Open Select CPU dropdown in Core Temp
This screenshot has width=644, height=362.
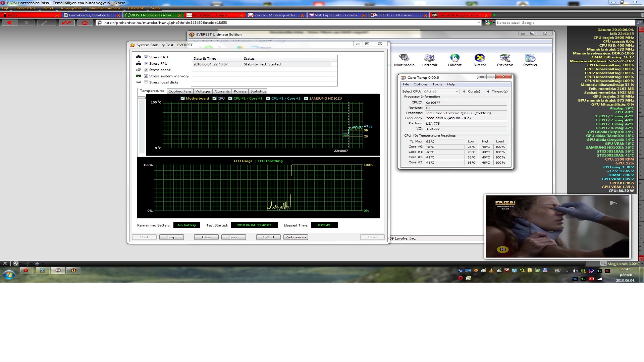coord(441,92)
